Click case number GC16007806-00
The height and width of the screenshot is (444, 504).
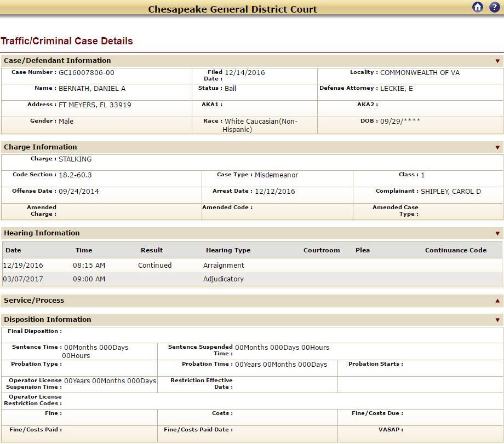point(87,73)
